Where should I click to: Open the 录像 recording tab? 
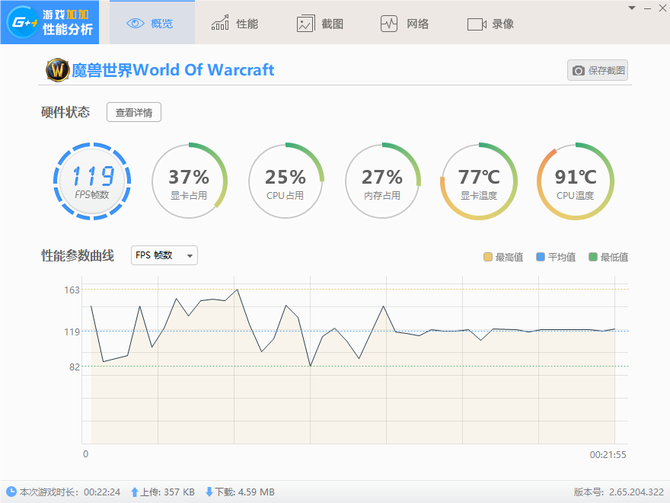point(490,24)
